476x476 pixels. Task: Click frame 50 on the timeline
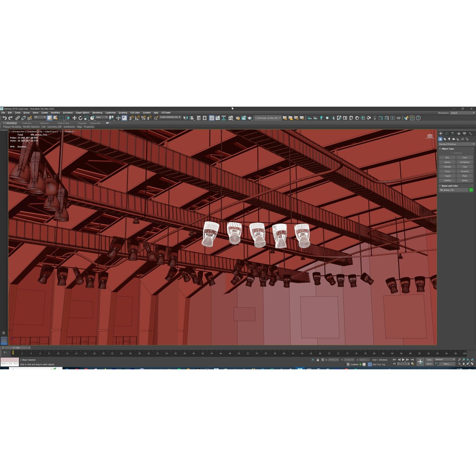[x=239, y=353]
